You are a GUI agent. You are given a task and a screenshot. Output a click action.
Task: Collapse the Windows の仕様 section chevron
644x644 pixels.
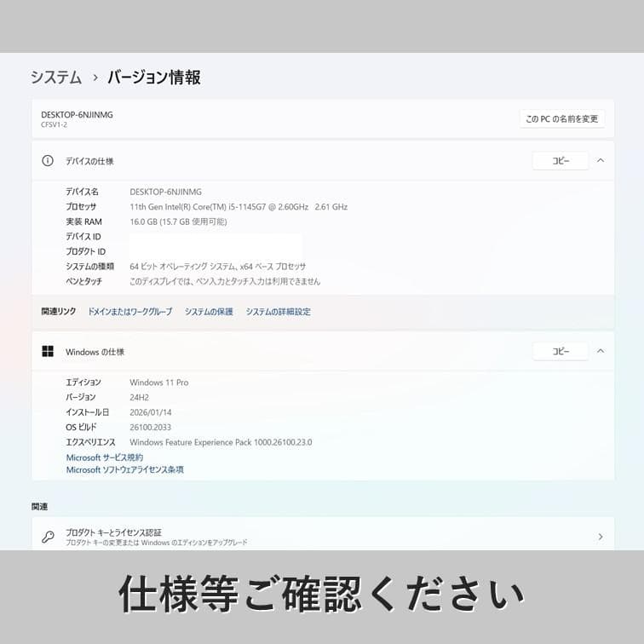(x=601, y=351)
